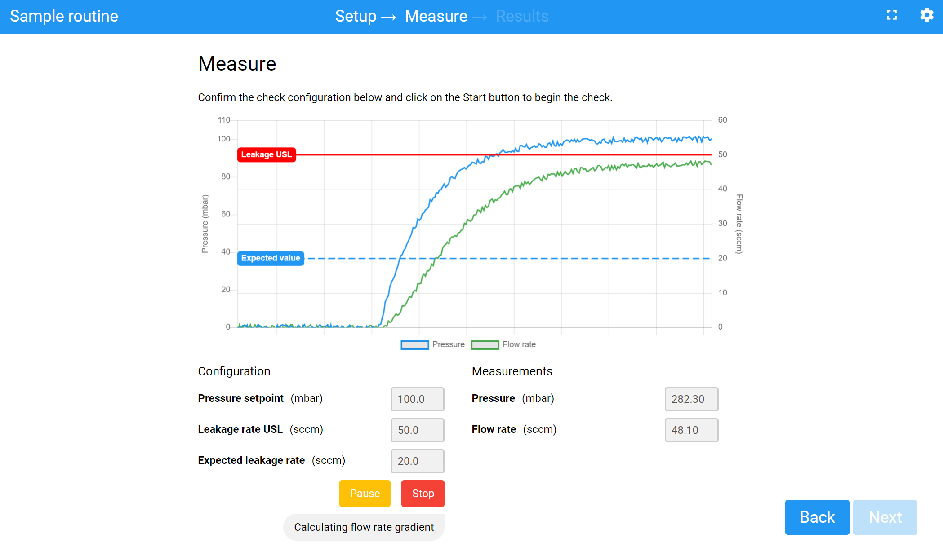943x560 pixels.
Task: Click the measured Flow rate value box
Action: pyautogui.click(x=691, y=430)
